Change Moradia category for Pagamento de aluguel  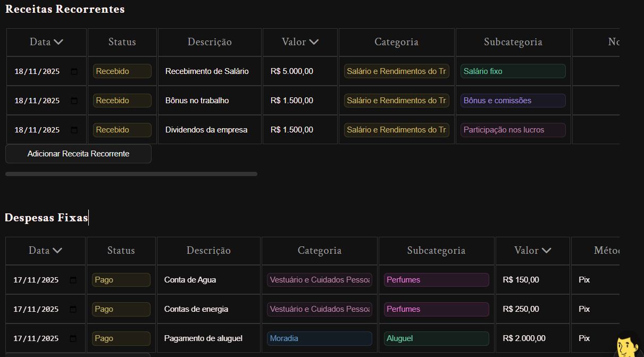319,338
